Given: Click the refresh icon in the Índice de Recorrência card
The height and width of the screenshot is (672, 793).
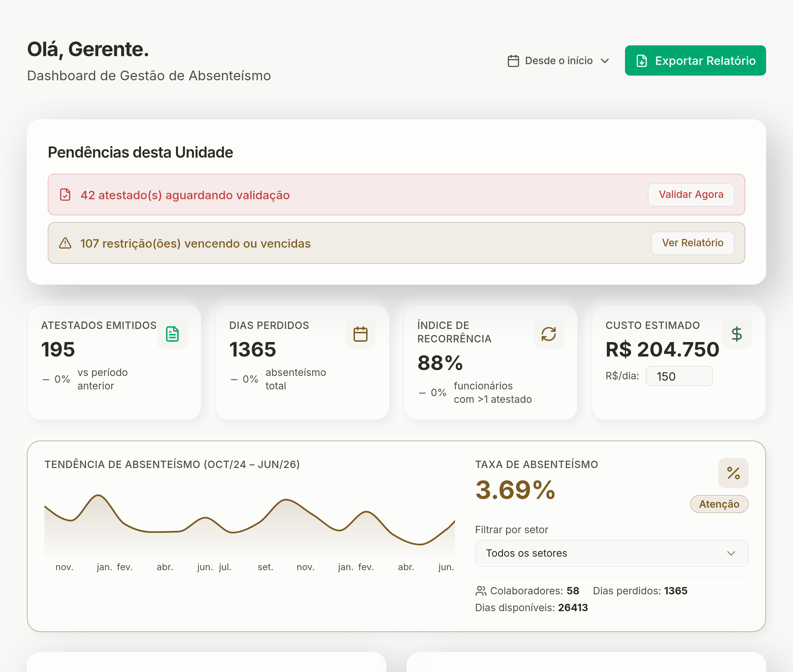Looking at the screenshot, I should click(x=548, y=334).
